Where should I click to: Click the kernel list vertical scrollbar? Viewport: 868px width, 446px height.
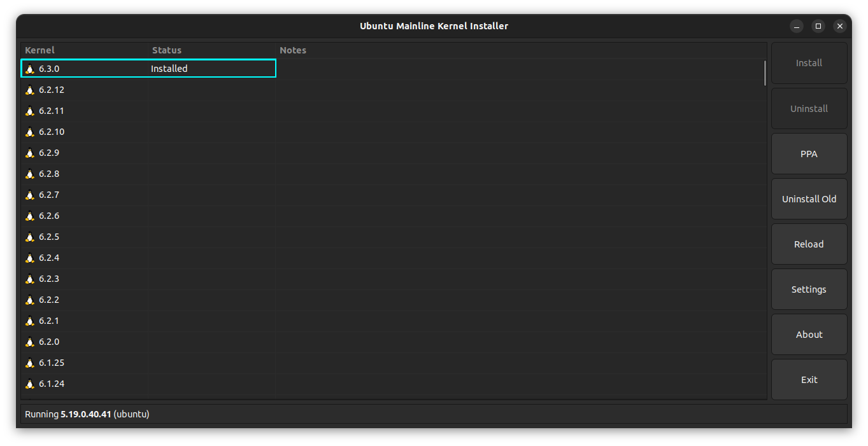[x=765, y=73]
